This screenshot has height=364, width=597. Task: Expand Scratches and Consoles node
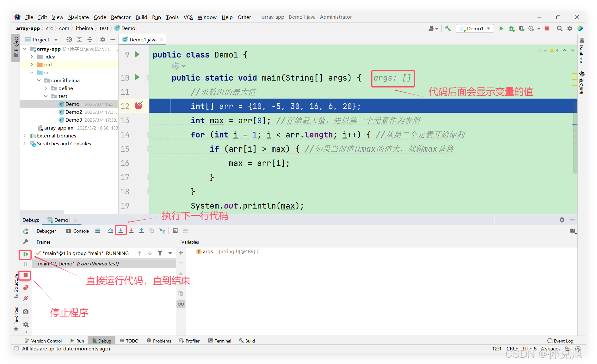(x=24, y=143)
